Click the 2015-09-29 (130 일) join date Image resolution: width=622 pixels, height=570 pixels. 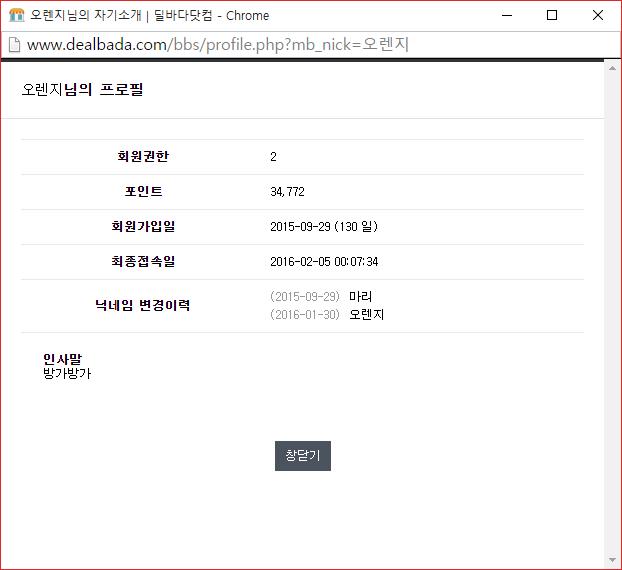(x=324, y=227)
